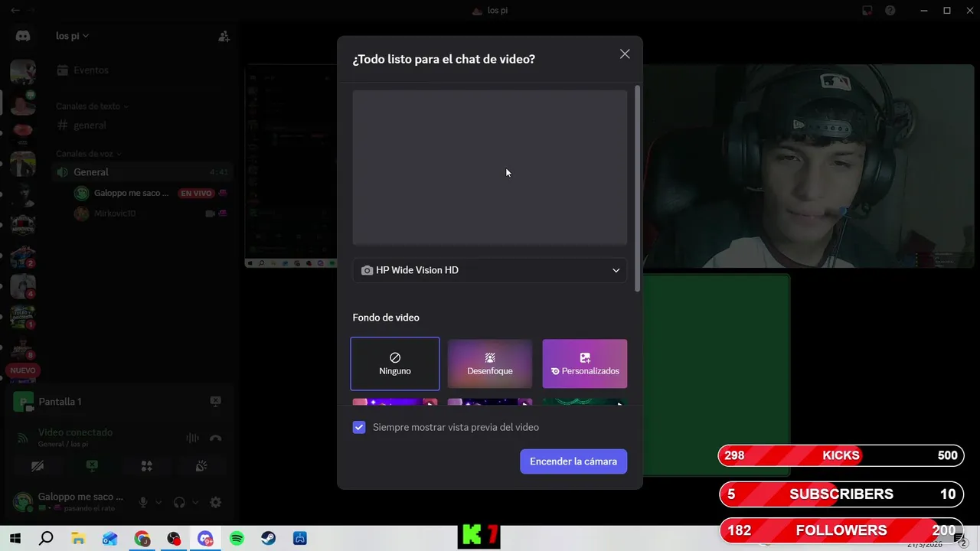980x551 pixels.
Task: Open the #general text channel
Action: (142, 126)
